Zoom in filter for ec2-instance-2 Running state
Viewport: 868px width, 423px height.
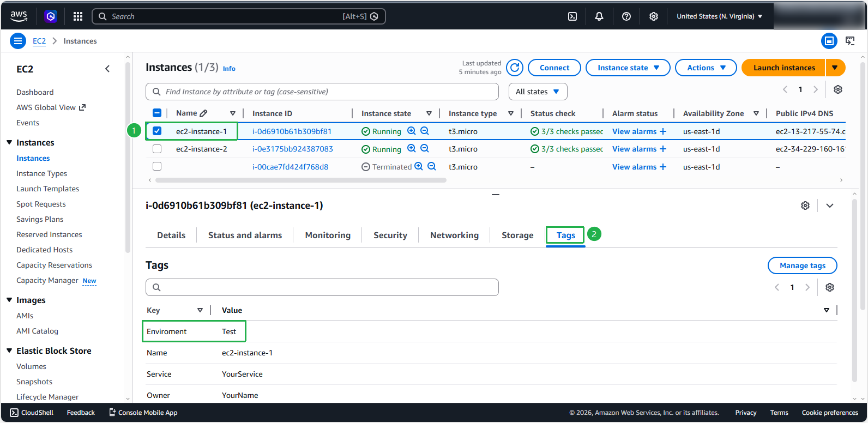[412, 148]
